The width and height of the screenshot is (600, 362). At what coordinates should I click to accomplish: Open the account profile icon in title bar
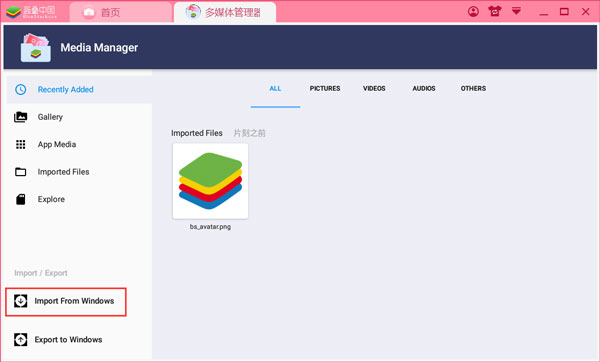pos(473,11)
